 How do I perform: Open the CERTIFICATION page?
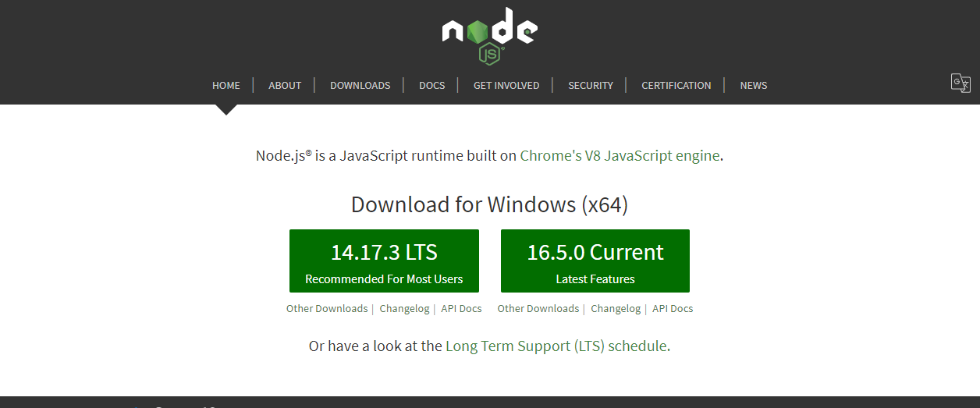tap(676, 85)
